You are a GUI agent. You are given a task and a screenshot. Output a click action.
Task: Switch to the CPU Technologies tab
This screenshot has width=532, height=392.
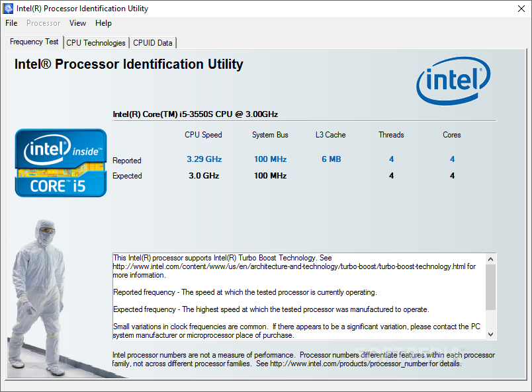(x=96, y=43)
